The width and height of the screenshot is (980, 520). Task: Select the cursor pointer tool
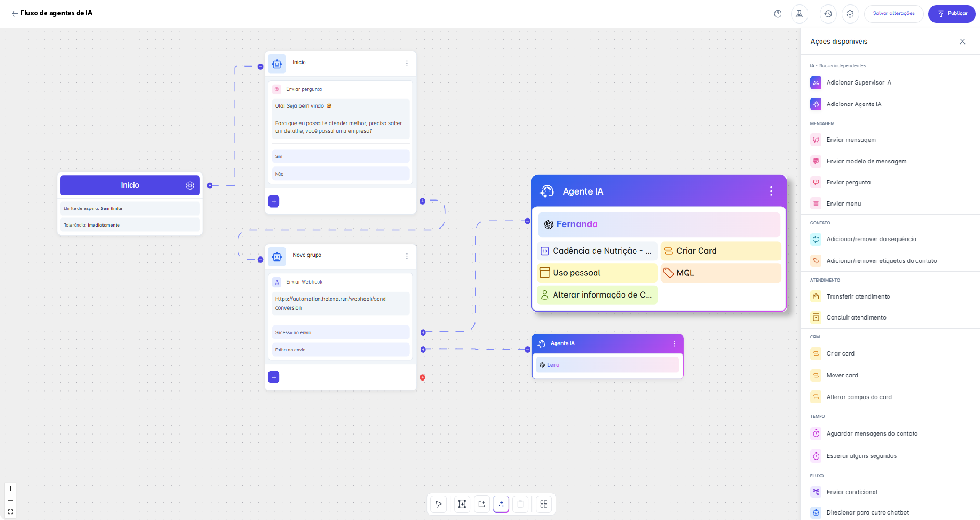click(438, 504)
